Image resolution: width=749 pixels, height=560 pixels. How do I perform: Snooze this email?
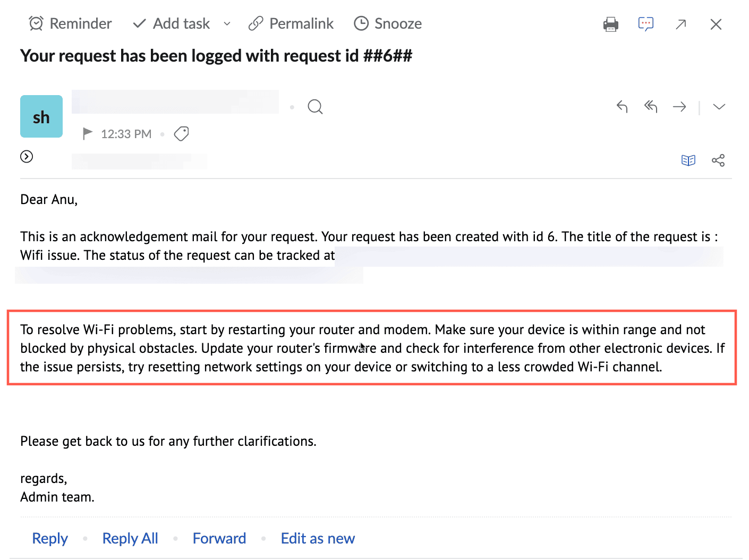coord(388,24)
